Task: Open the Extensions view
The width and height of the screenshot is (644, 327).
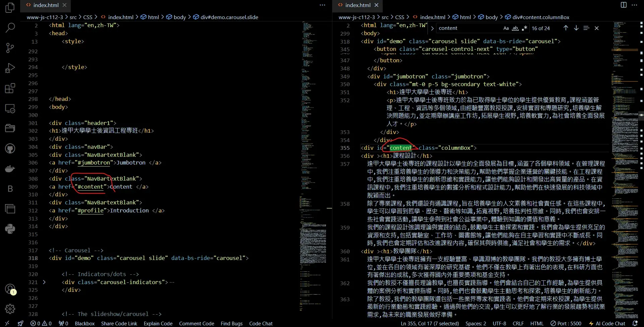Action: 10,88
